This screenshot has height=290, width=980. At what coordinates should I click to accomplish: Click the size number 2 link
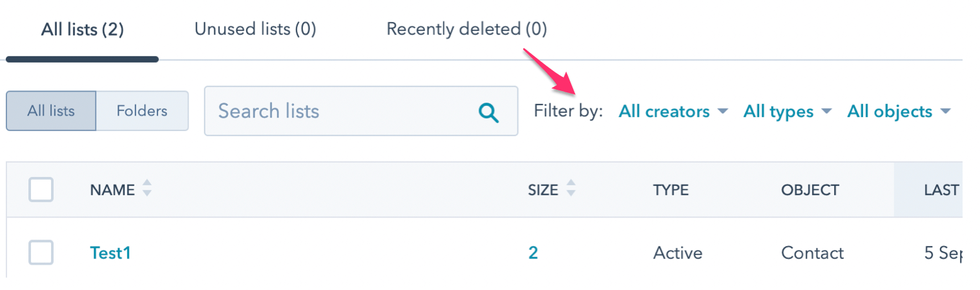(533, 253)
